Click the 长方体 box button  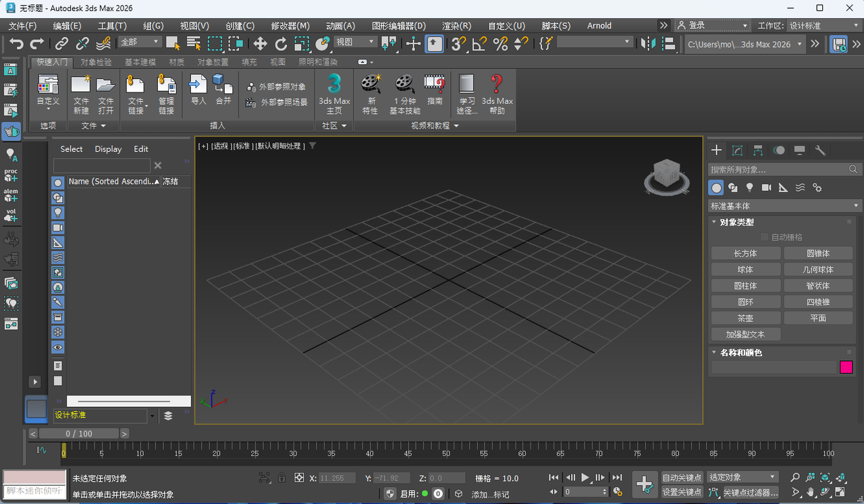(x=745, y=253)
